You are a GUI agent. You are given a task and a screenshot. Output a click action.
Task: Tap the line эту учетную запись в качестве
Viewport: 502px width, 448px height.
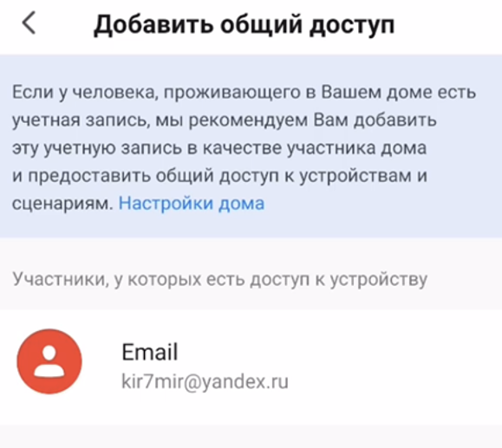(219, 148)
